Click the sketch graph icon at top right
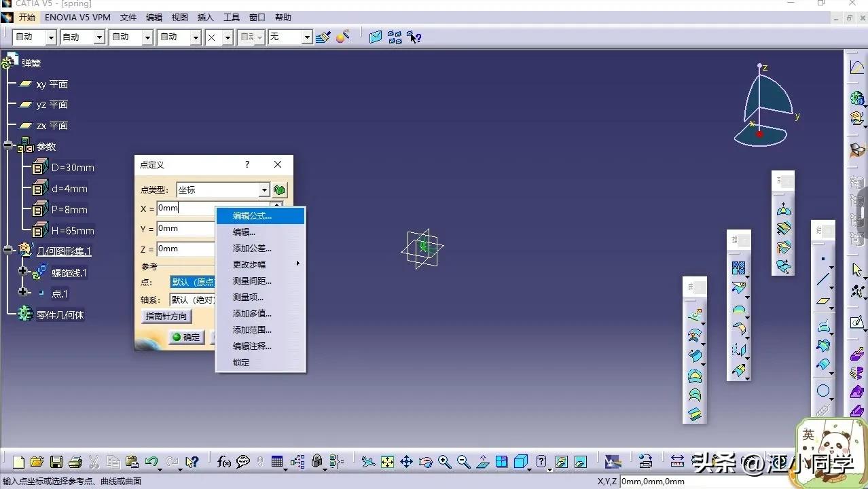868x489 pixels. (x=857, y=68)
